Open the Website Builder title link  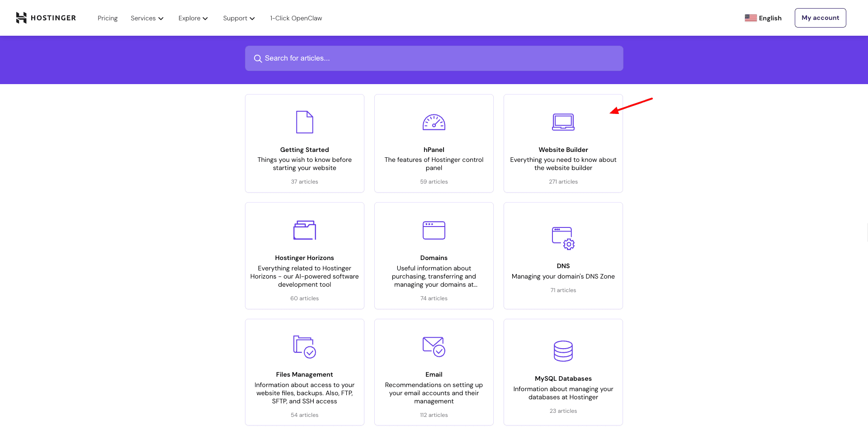click(563, 150)
